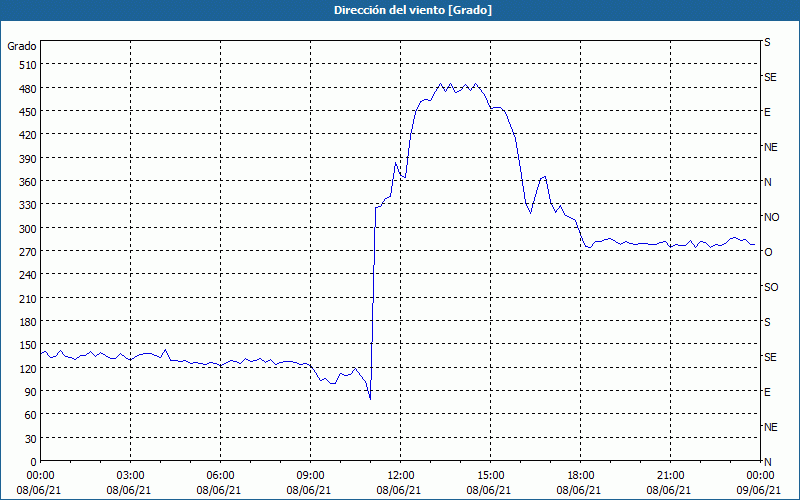The width and height of the screenshot is (800, 500).
Task: Click the 90 left axis label
Action: 31,392
